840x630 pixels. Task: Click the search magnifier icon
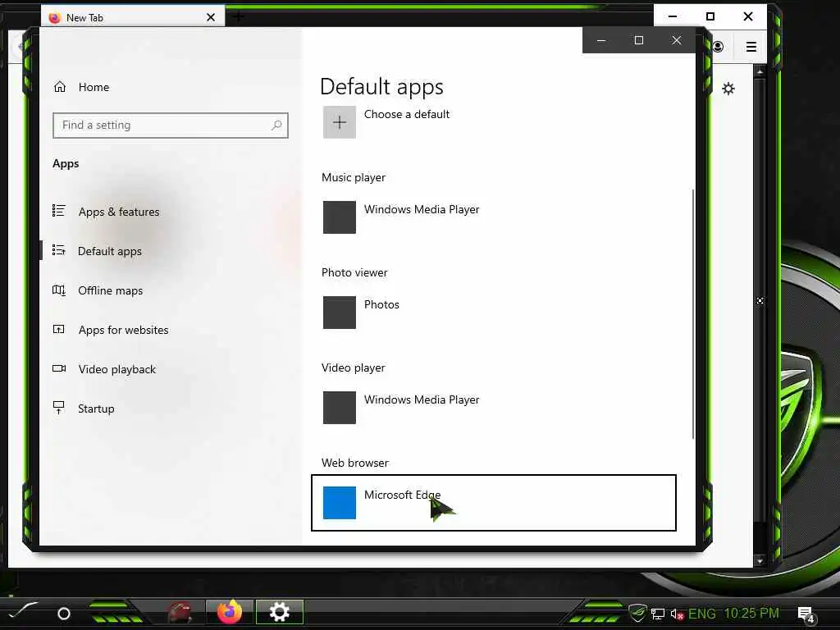click(276, 126)
